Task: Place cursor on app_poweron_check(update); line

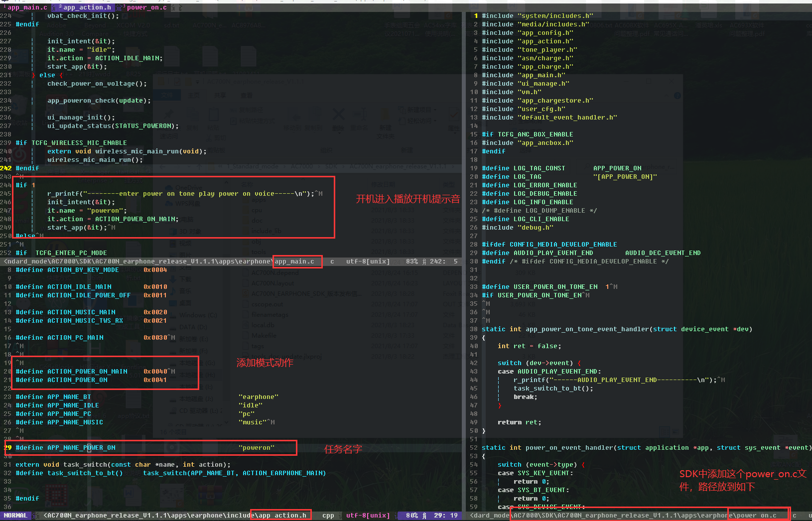Action: point(99,101)
